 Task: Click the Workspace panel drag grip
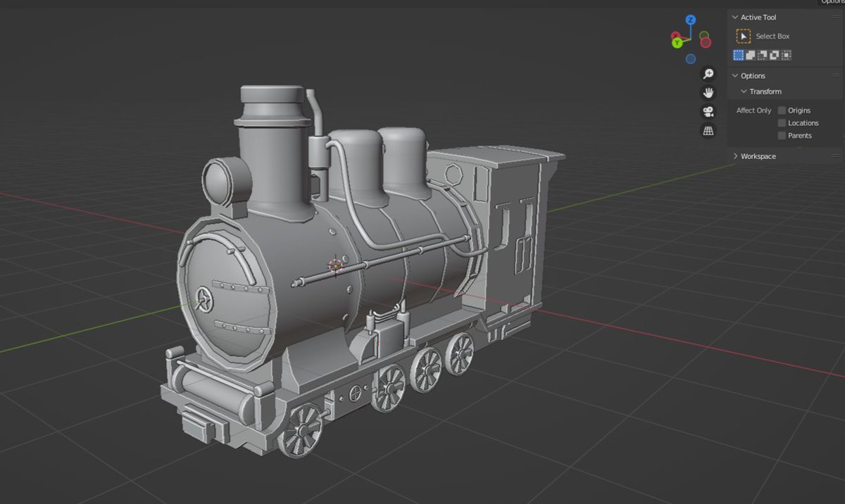click(x=834, y=156)
